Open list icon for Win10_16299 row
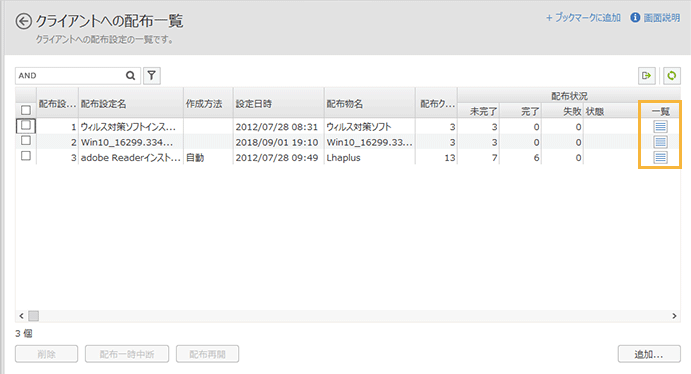The width and height of the screenshot is (691, 374). 660,142
